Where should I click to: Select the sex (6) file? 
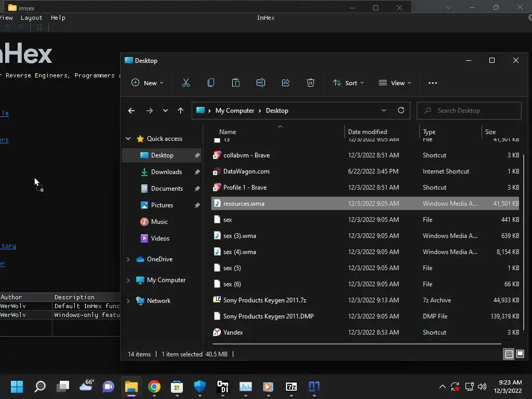pos(365,284)
